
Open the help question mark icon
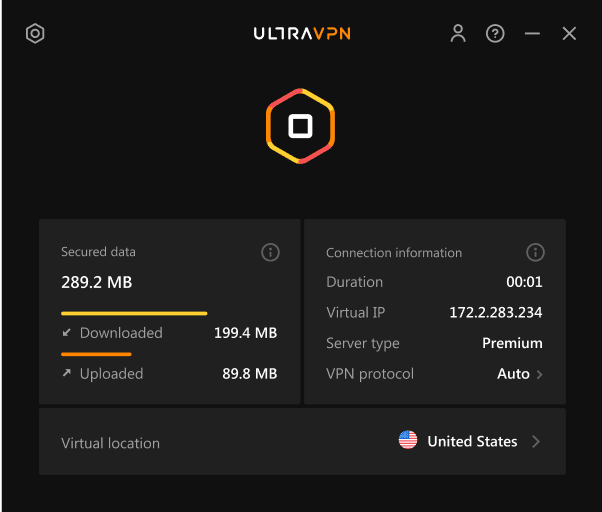click(x=495, y=34)
